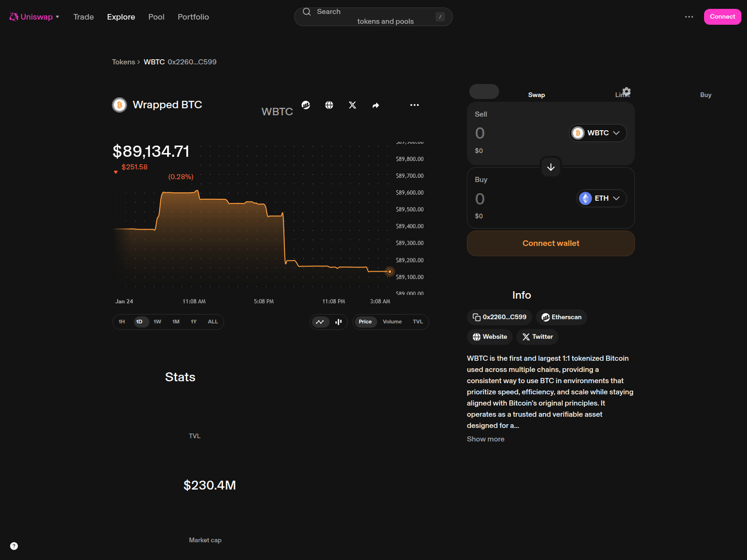Click the Stats heading

coord(180,377)
